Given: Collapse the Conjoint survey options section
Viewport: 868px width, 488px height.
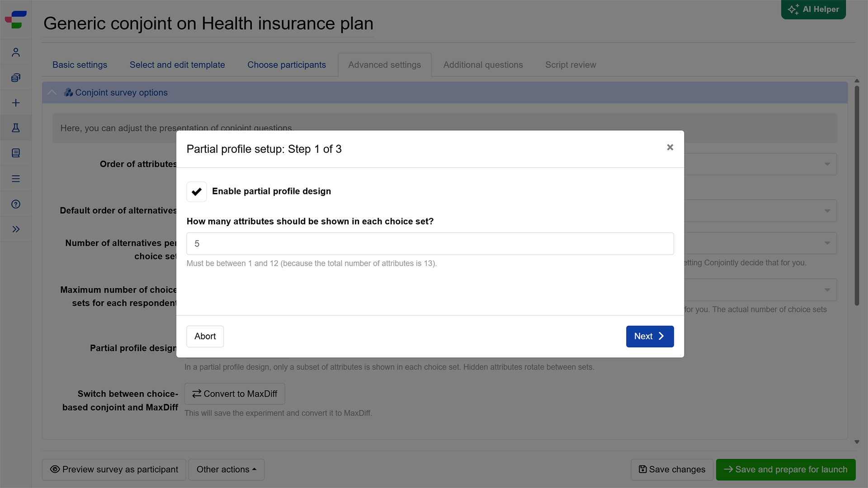Looking at the screenshot, I should pyautogui.click(x=52, y=93).
